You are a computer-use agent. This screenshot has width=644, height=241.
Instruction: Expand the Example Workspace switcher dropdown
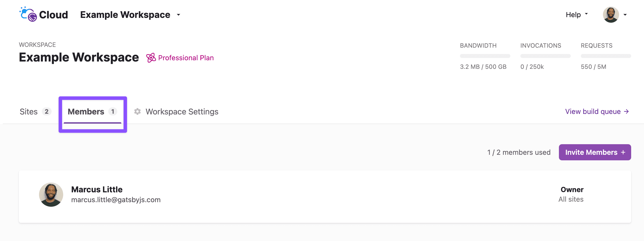178,15
